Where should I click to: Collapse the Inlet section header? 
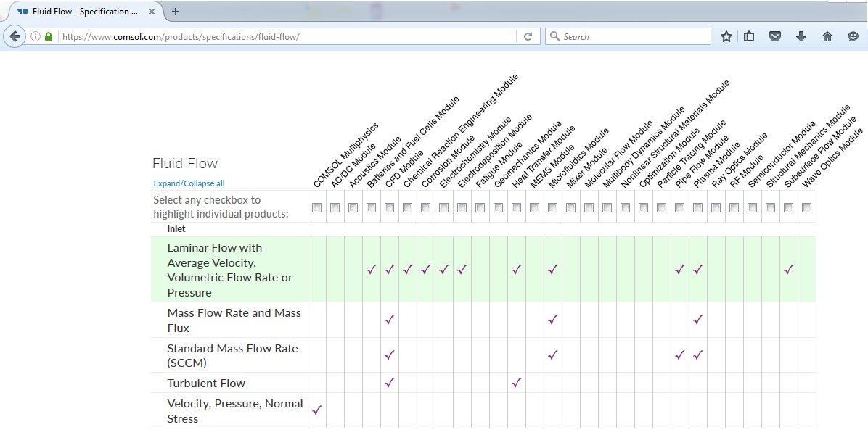176,228
